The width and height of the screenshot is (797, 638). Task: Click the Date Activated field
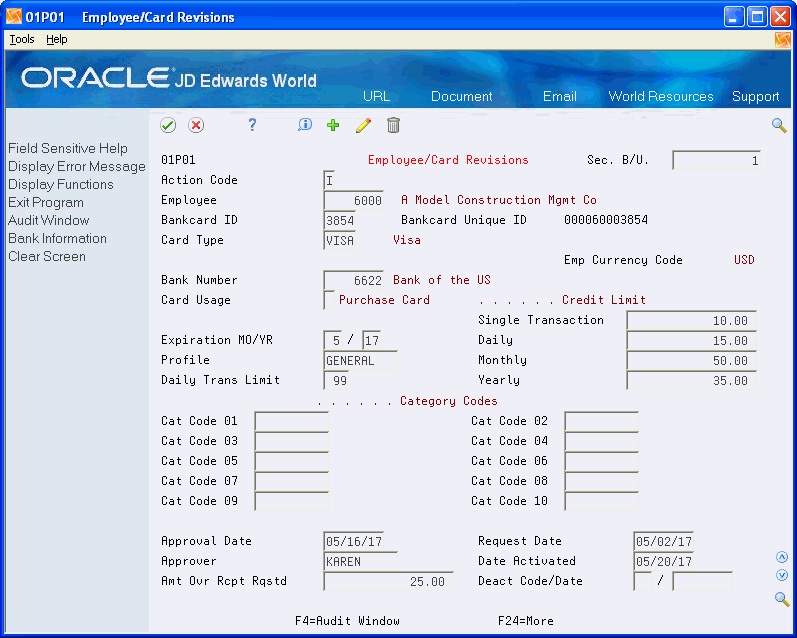(x=664, y=561)
